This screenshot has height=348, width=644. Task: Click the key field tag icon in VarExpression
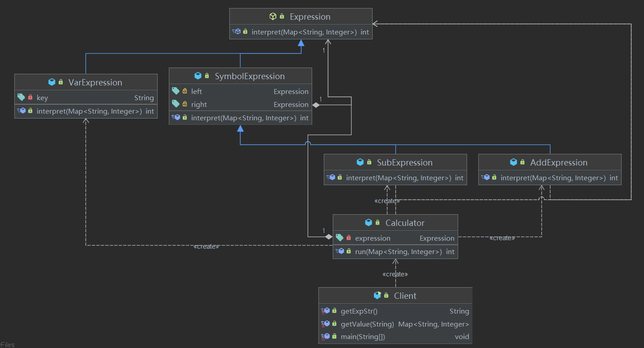pyautogui.click(x=21, y=97)
